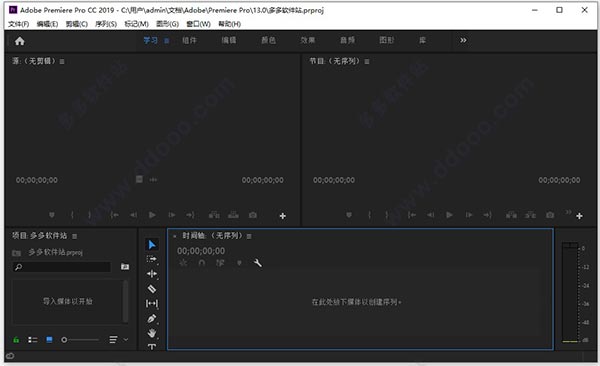Show more workspaces with the overflow chevron

coord(463,40)
